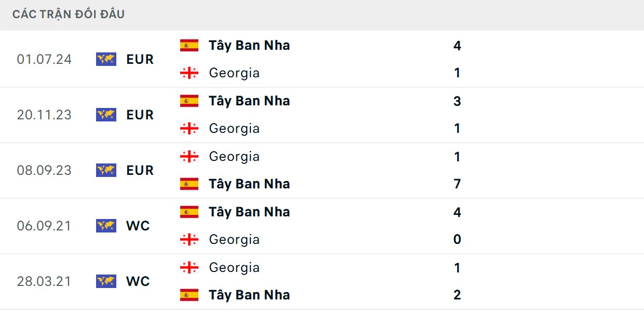Image resolution: width=644 pixels, height=315 pixels.
Task: Click the WC competition label in the 06.09.21 row
Action: coord(138,226)
